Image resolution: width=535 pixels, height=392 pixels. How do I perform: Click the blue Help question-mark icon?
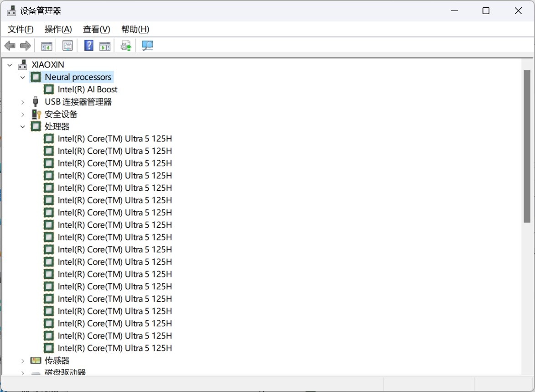89,45
